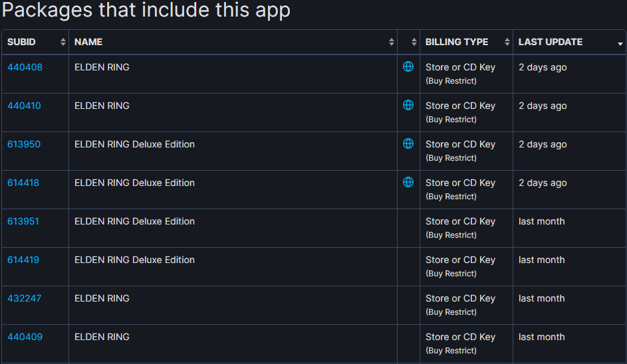This screenshot has width=627, height=364.
Task: Open package 613950 link
Action: (24, 144)
